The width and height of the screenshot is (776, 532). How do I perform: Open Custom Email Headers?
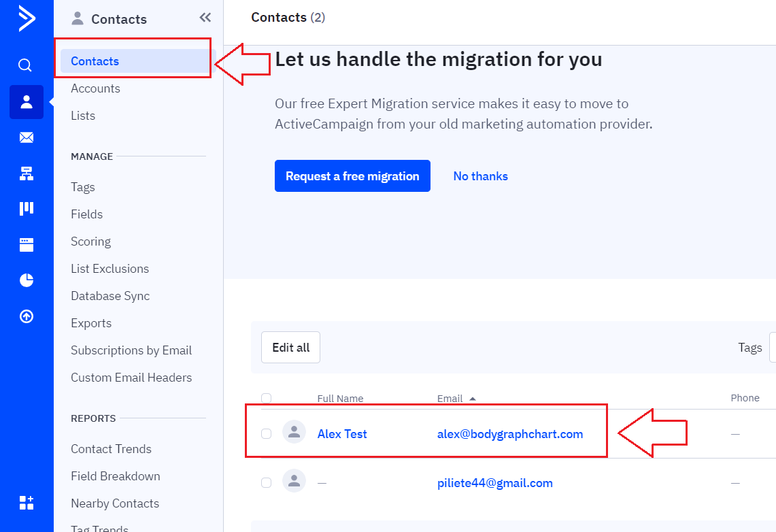pos(131,378)
